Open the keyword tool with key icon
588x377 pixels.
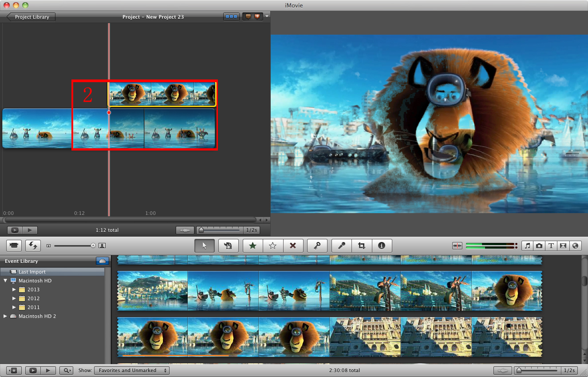click(x=317, y=246)
